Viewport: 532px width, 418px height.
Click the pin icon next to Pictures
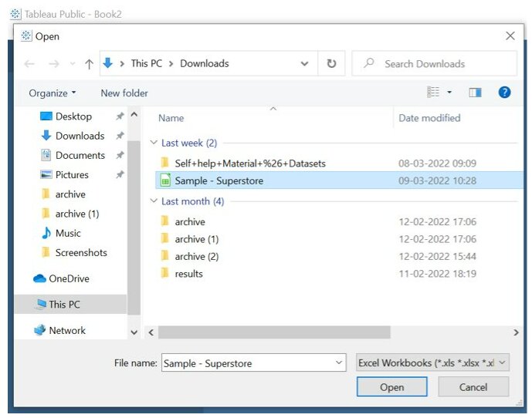(120, 174)
